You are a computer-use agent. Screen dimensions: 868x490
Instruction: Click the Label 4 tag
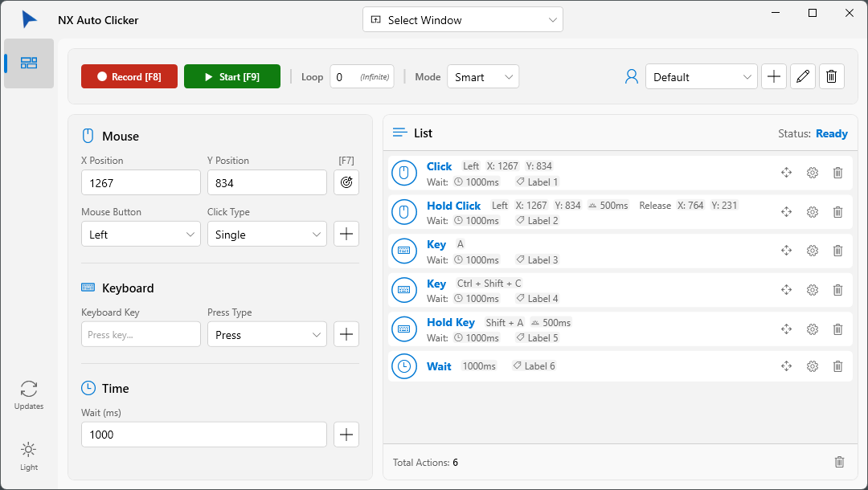[538, 299]
